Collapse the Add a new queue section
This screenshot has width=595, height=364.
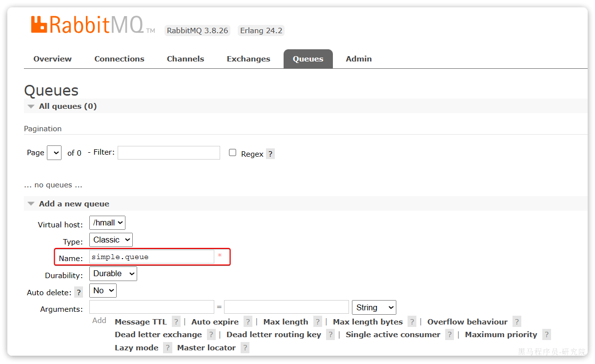[x=31, y=203]
